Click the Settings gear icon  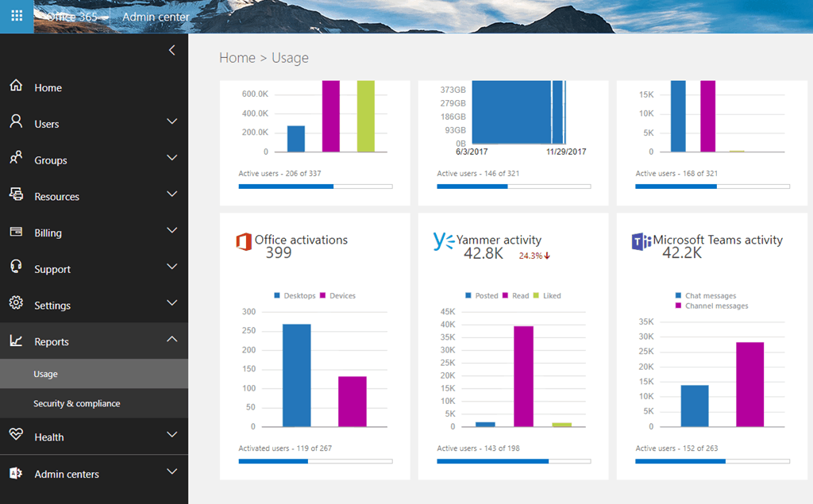[16, 304]
